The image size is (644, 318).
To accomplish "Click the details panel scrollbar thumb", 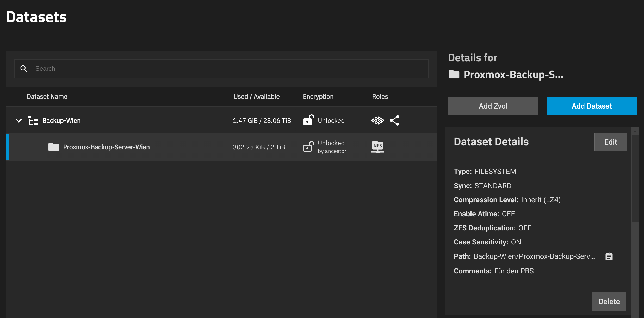I will coord(635,179).
